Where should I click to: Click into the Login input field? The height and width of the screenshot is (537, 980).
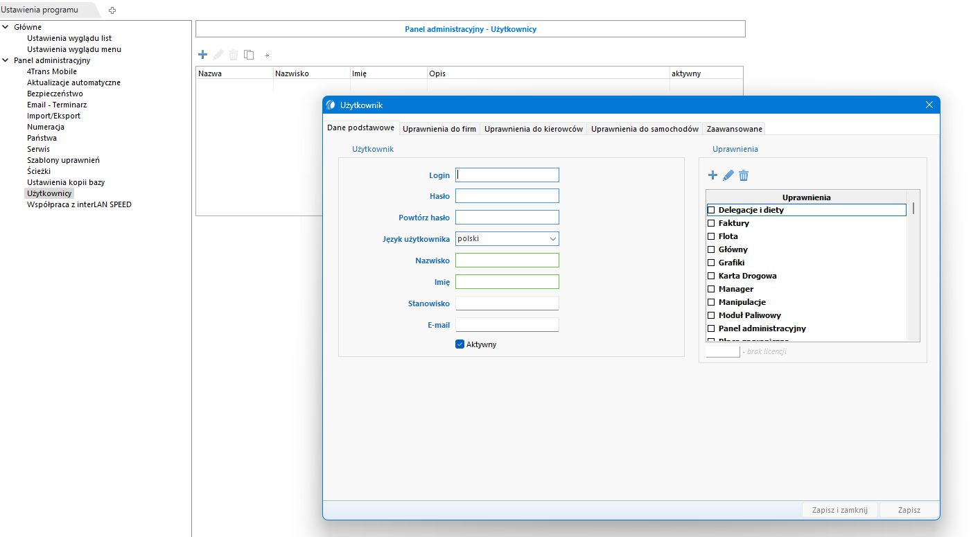tap(507, 175)
